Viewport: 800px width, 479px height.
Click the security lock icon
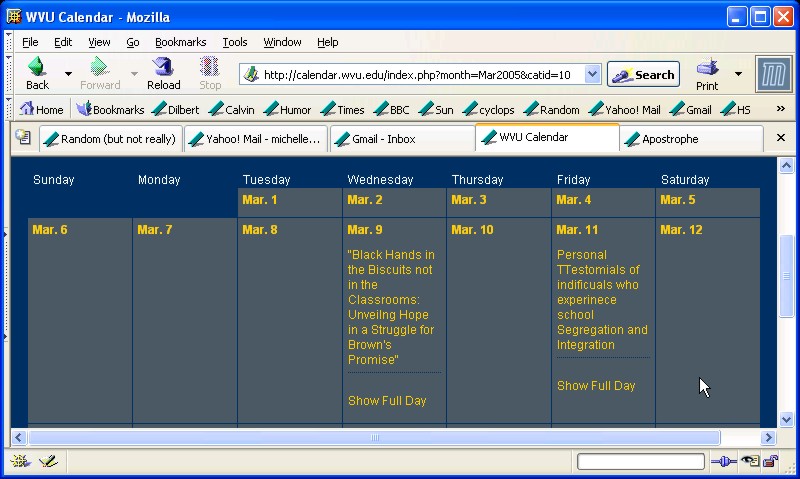click(x=771, y=461)
